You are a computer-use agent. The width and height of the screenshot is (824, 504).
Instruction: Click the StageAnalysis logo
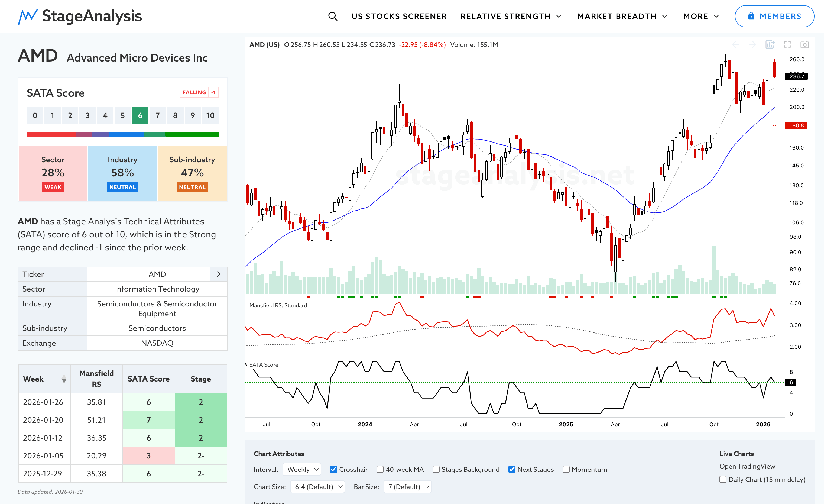click(80, 16)
